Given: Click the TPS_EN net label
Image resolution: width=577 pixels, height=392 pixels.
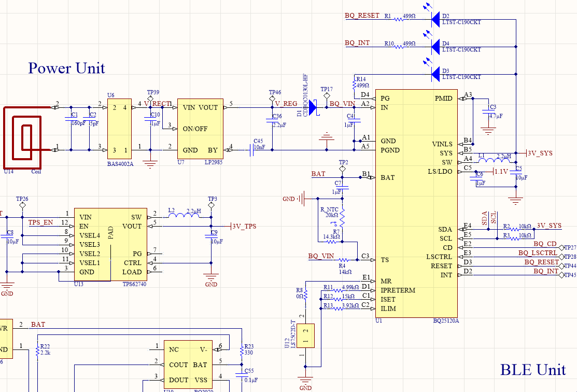Looking at the screenshot, I should tap(41, 222).
